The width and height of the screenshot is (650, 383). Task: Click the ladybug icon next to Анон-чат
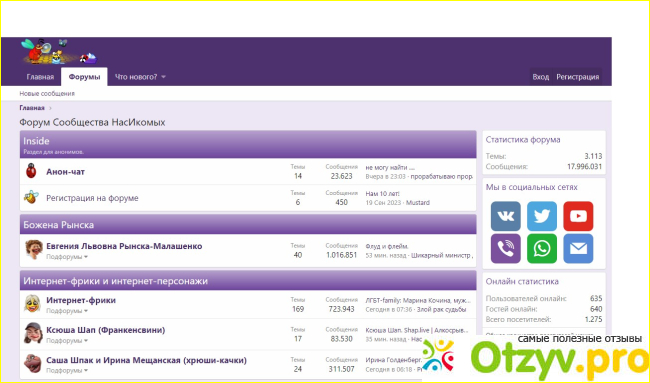pyautogui.click(x=31, y=171)
